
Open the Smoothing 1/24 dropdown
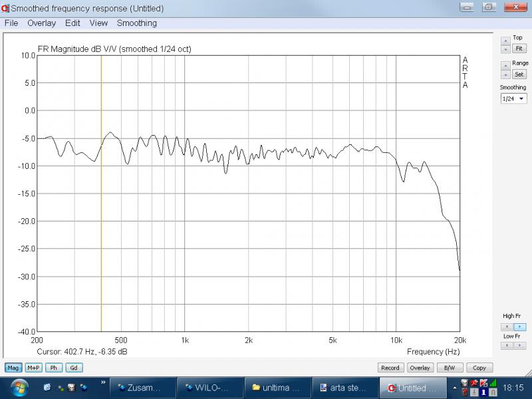tap(513, 98)
